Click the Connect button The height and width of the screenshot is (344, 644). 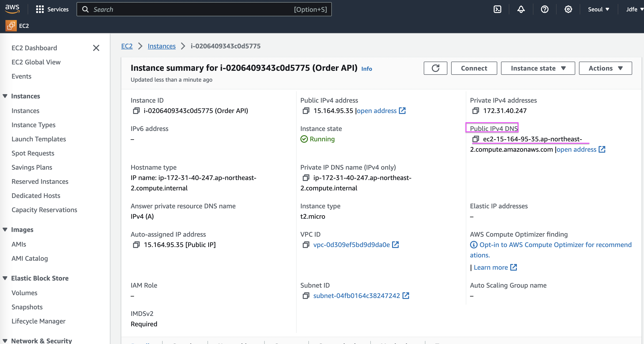coord(474,68)
